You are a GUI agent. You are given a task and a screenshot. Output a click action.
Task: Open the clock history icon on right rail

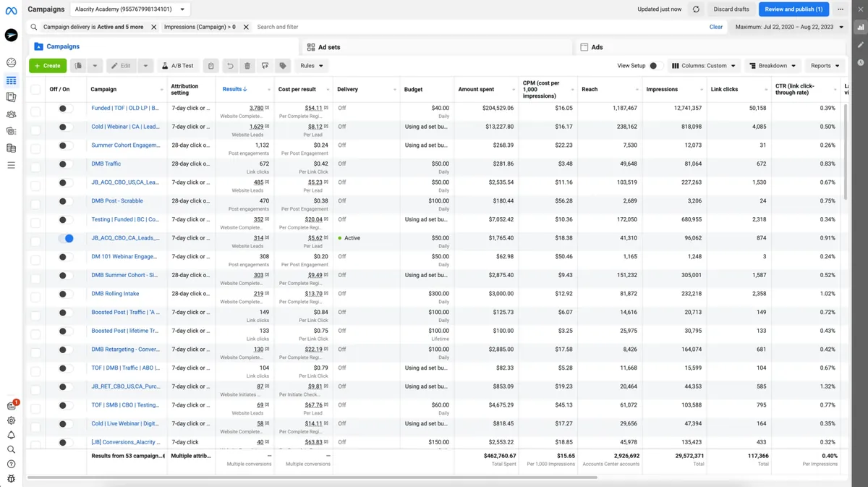click(861, 62)
